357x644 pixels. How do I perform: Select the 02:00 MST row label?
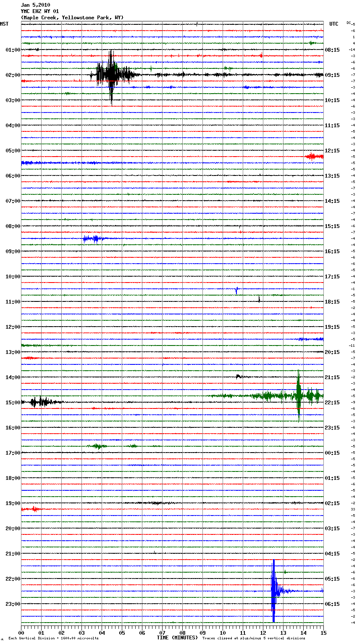[x=13, y=75]
